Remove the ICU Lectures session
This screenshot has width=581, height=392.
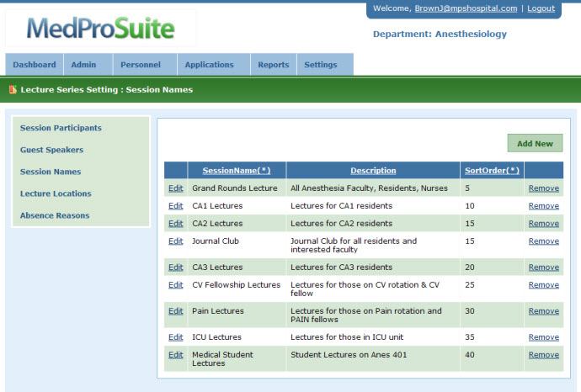click(544, 337)
